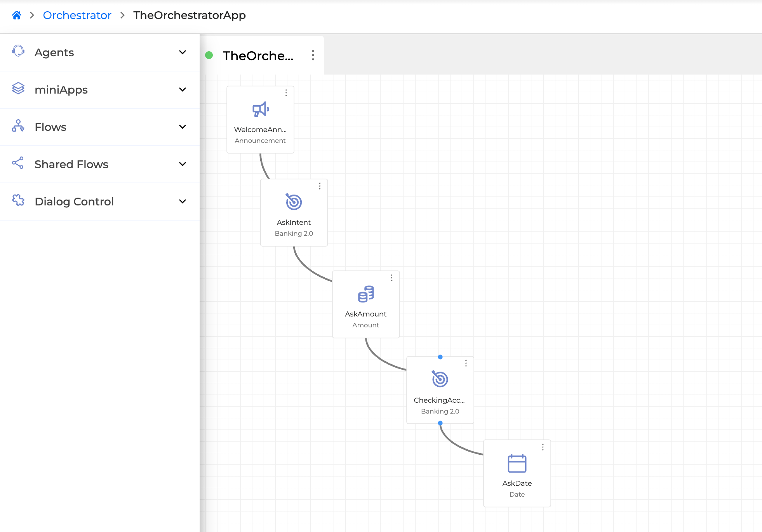Click the AskDate calendar icon

click(x=517, y=463)
